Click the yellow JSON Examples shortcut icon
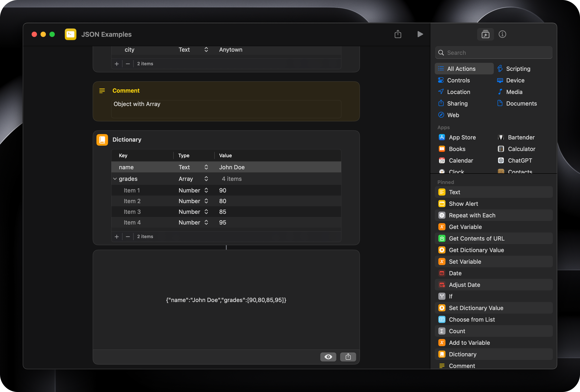This screenshot has width=580, height=392. pyautogui.click(x=70, y=34)
